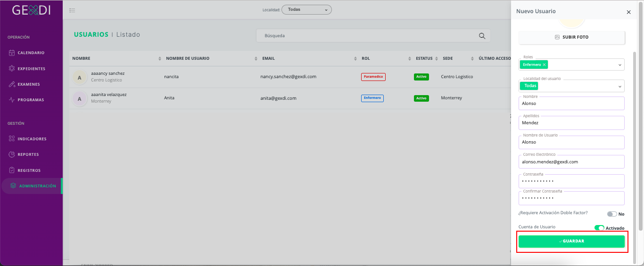The height and width of the screenshot is (266, 644).
Task: Click the Confirmar Contraseña field
Action: pos(572,198)
